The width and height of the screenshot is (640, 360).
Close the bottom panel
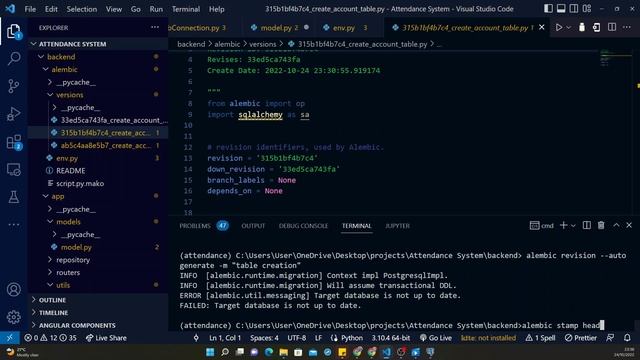pyautogui.click(x=629, y=225)
